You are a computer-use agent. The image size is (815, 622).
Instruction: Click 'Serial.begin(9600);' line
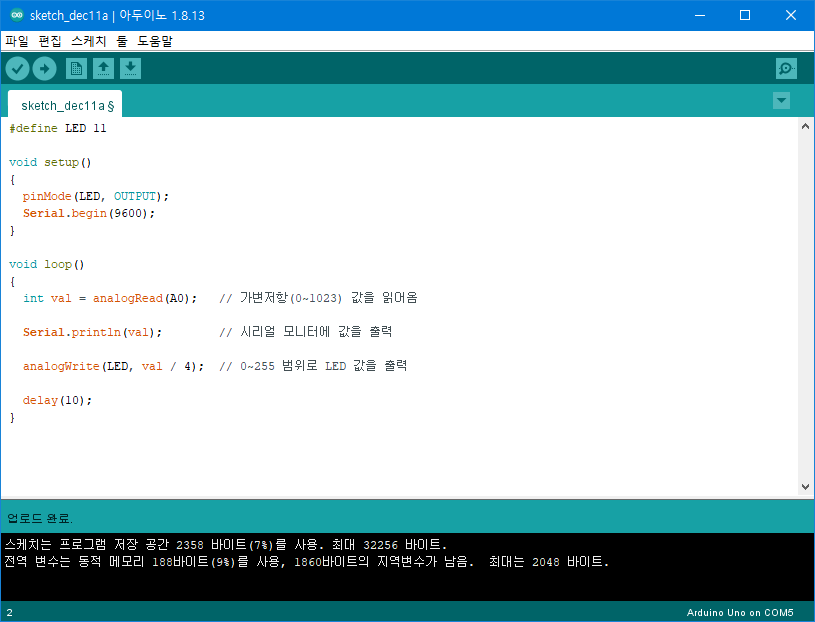point(89,214)
